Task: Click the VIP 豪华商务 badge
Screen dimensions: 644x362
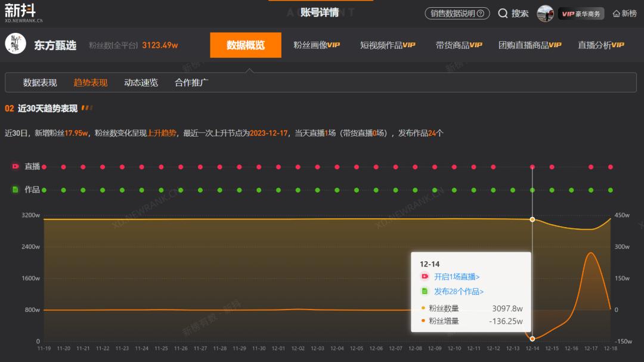Action: pyautogui.click(x=581, y=14)
